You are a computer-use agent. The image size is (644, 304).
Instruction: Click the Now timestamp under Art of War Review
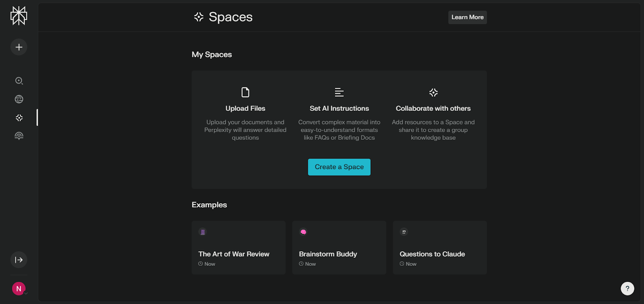(207, 264)
